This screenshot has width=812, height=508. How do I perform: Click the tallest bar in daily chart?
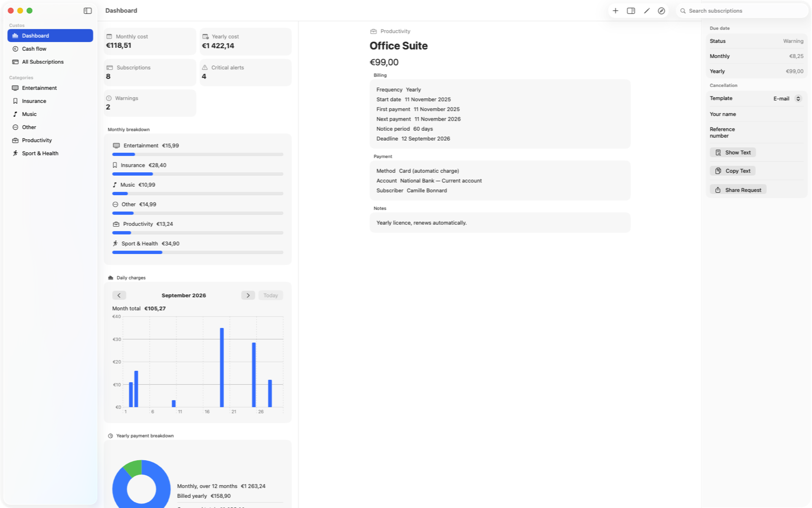click(x=222, y=367)
